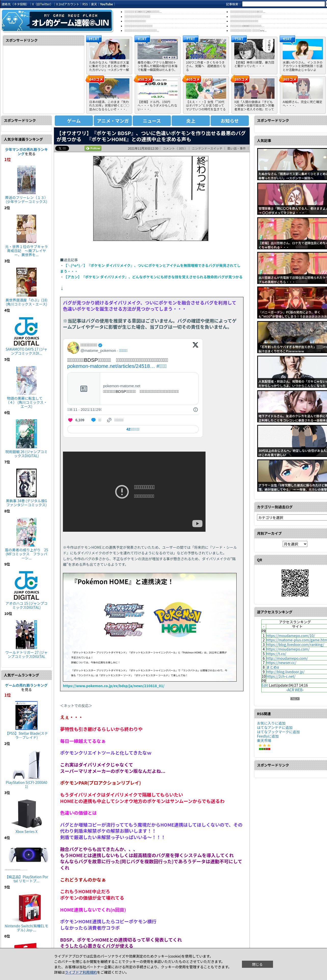Click the green Feedly Follow button
327x980 pixels.
(93, 148)
